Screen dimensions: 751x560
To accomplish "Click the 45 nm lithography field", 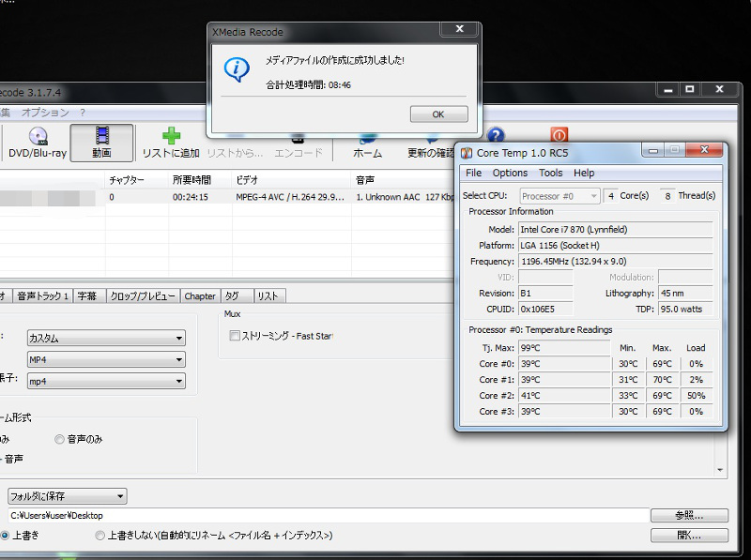I will coord(685,293).
